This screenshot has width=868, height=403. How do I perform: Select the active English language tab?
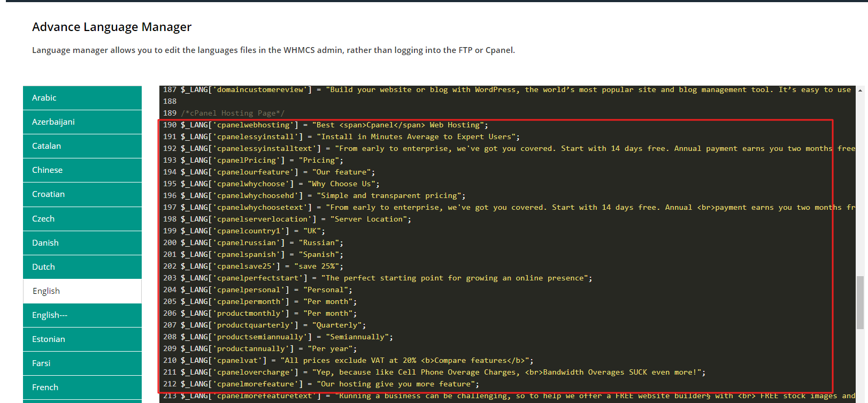[82, 291]
